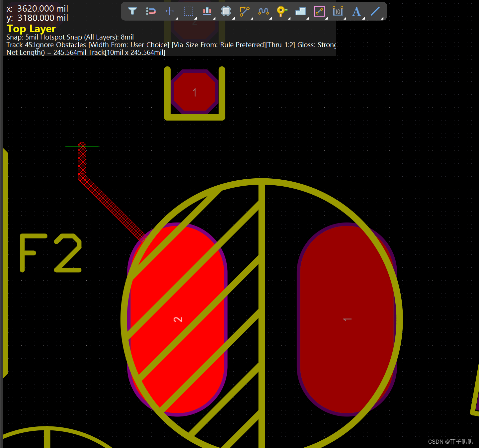Click the Track 45:Ignore Obstacles status line
The image size is (479, 448).
(x=171, y=45)
